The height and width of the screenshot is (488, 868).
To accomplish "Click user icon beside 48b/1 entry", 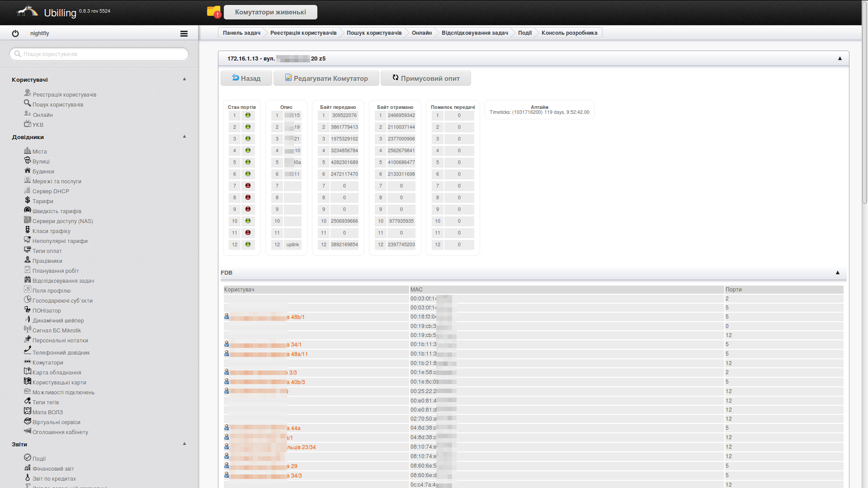I will point(226,316).
